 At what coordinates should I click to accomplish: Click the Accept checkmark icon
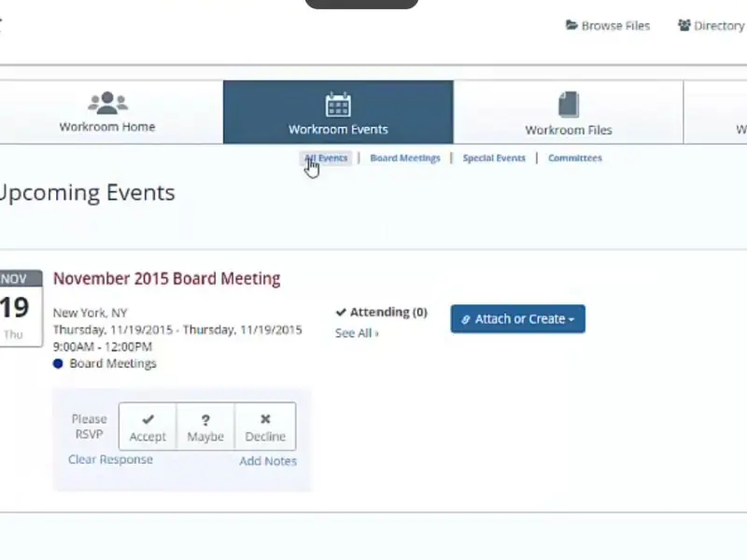(x=148, y=420)
